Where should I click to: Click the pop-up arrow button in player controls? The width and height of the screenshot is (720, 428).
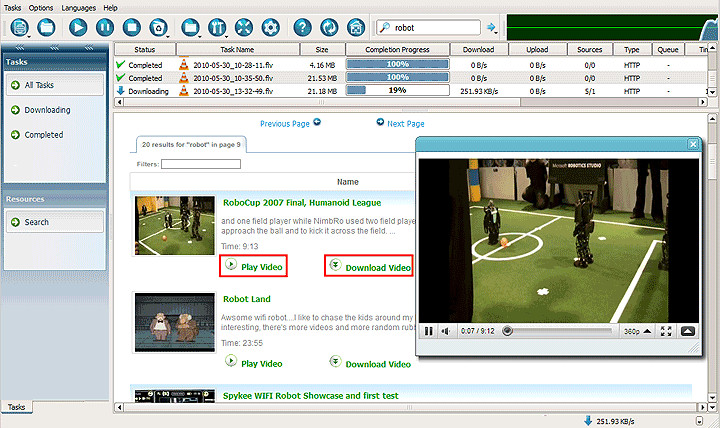(x=687, y=331)
